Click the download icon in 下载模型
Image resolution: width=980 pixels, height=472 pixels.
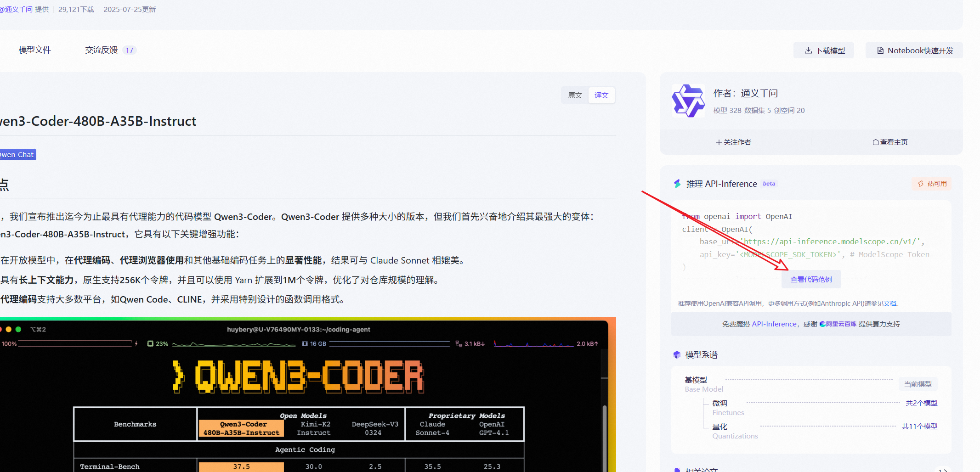point(808,51)
